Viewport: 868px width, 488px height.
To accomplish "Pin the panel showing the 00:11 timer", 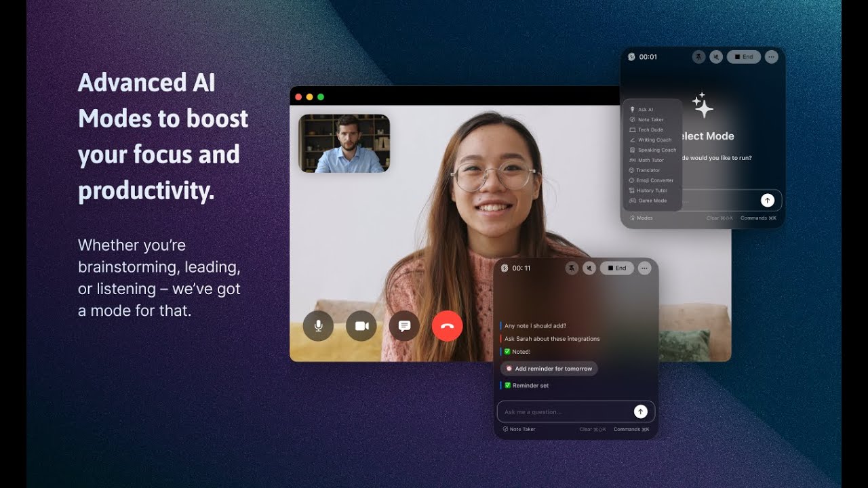I will pyautogui.click(x=572, y=268).
